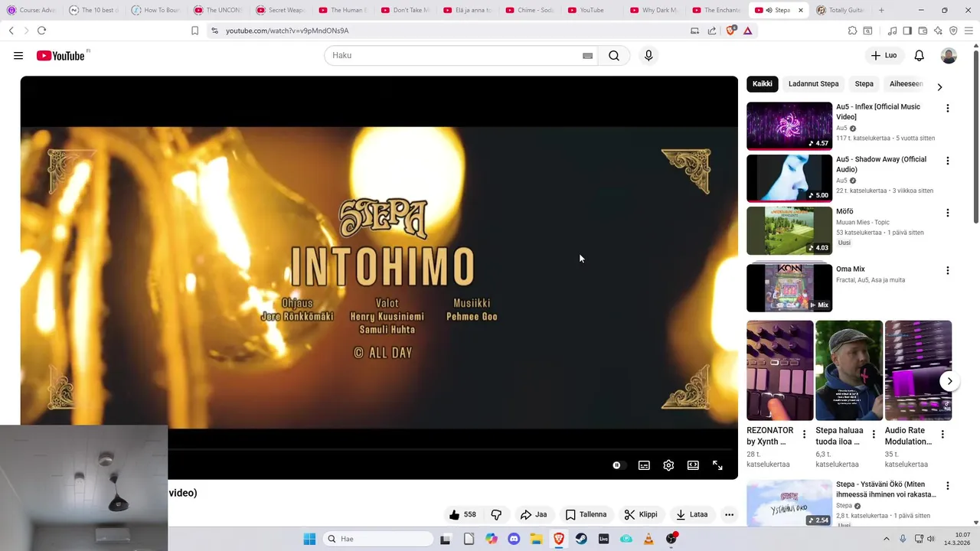The width and height of the screenshot is (980, 551).
Task: Open the Brave VPN shield icon
Action: [953, 31]
